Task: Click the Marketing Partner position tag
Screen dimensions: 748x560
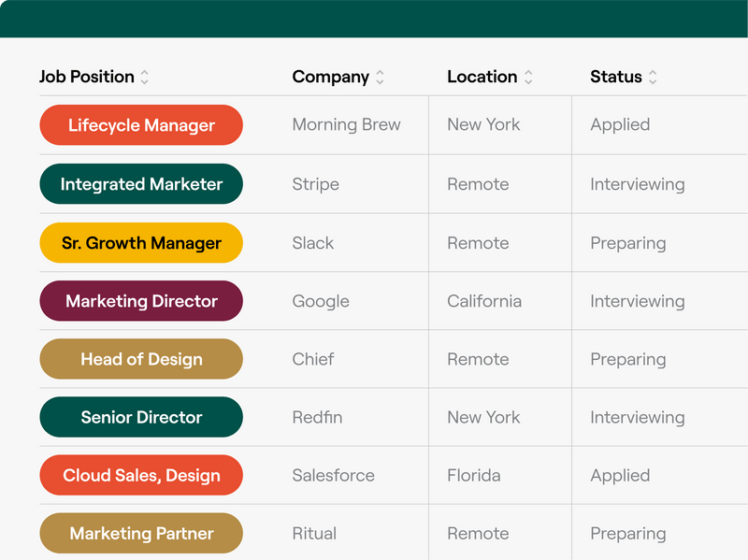Action: pyautogui.click(x=140, y=533)
